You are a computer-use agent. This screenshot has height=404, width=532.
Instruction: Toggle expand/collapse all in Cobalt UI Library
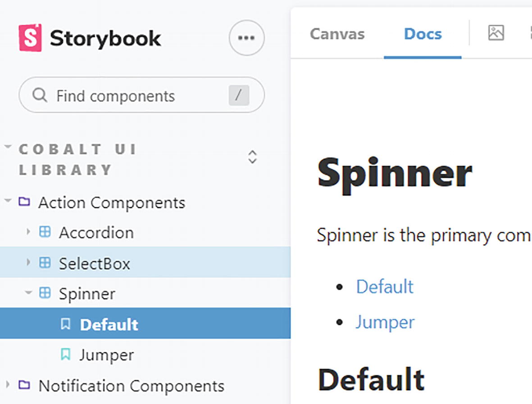click(x=252, y=157)
